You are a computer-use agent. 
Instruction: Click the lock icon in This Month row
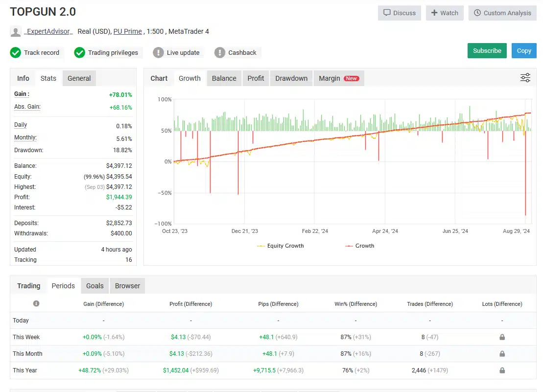(502, 354)
